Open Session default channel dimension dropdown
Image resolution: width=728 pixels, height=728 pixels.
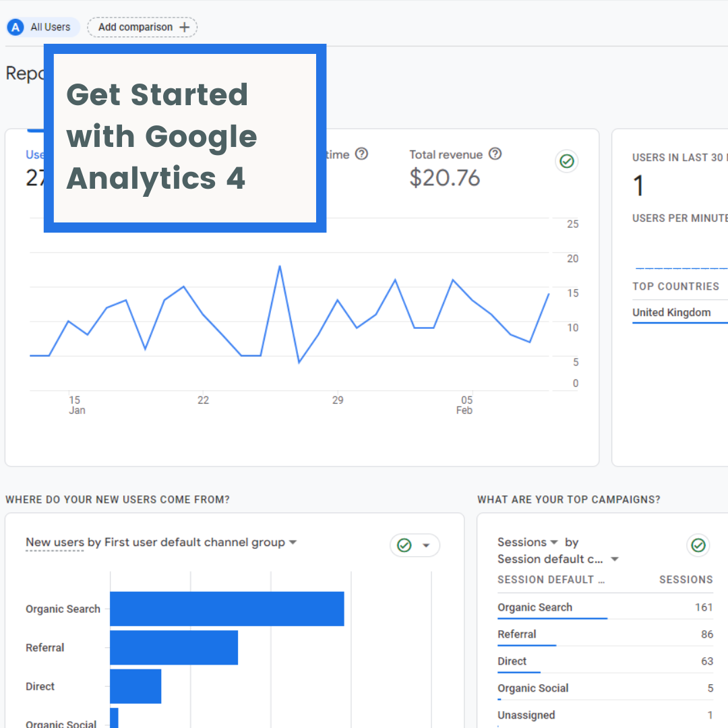click(558, 559)
